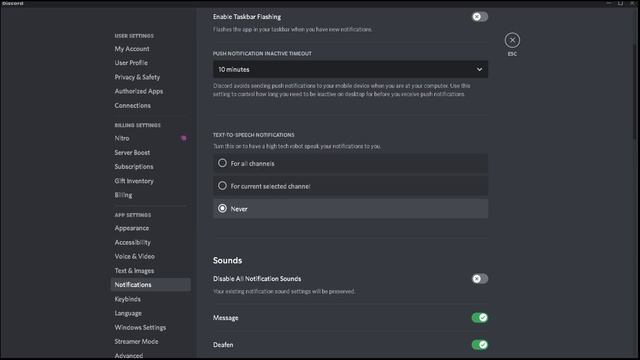Image resolution: width=640 pixels, height=360 pixels.
Task: Click the Nitro badge icon in sidebar
Action: coord(184,138)
